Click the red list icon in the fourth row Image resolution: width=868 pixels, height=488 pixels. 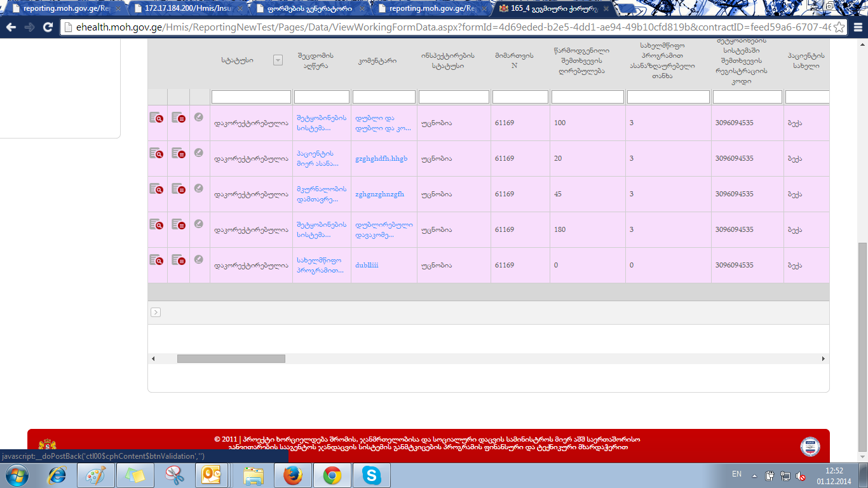point(179,224)
